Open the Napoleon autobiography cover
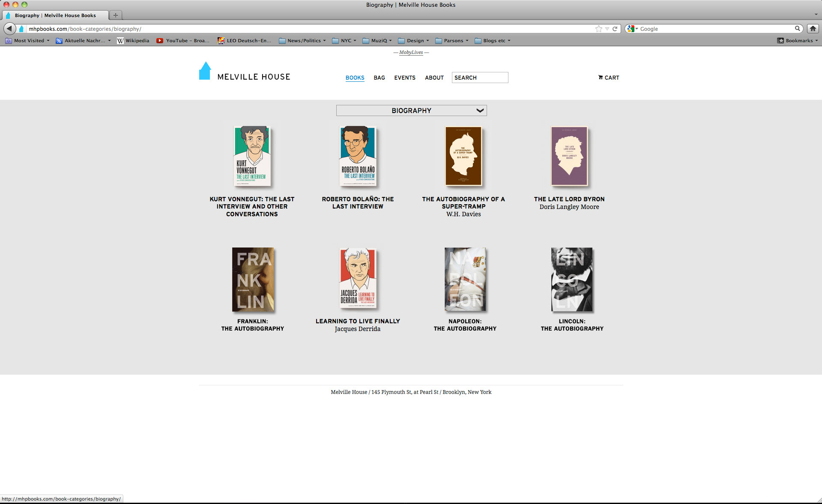The width and height of the screenshot is (822, 504). [x=465, y=280]
